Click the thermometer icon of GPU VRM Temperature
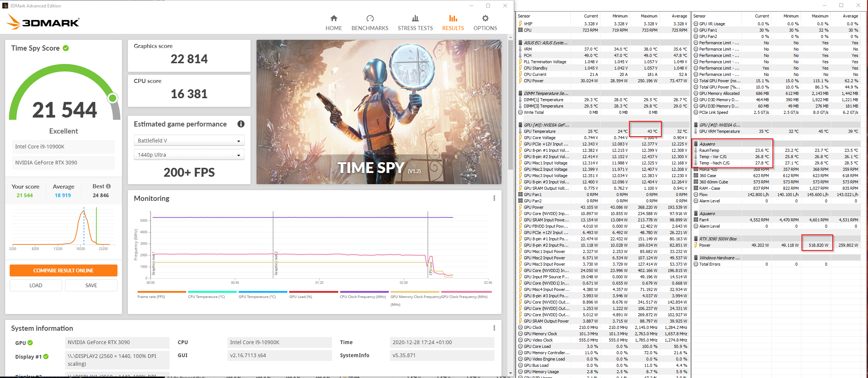This screenshot has height=378, width=868. pyautogui.click(x=696, y=131)
